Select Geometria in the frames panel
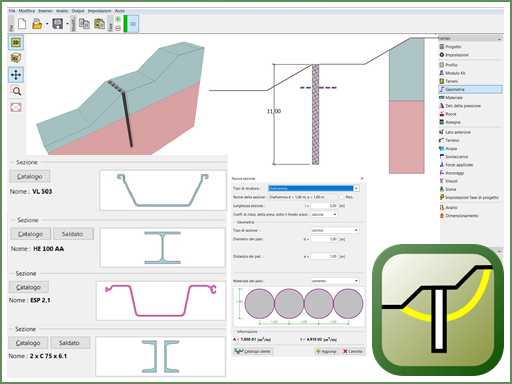The width and height of the screenshot is (512, 384). (470, 89)
